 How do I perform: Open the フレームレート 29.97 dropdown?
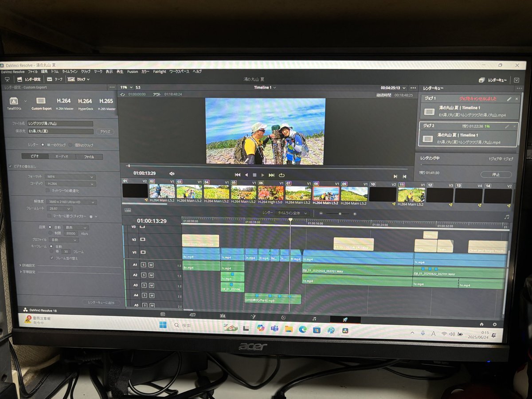tap(60, 209)
